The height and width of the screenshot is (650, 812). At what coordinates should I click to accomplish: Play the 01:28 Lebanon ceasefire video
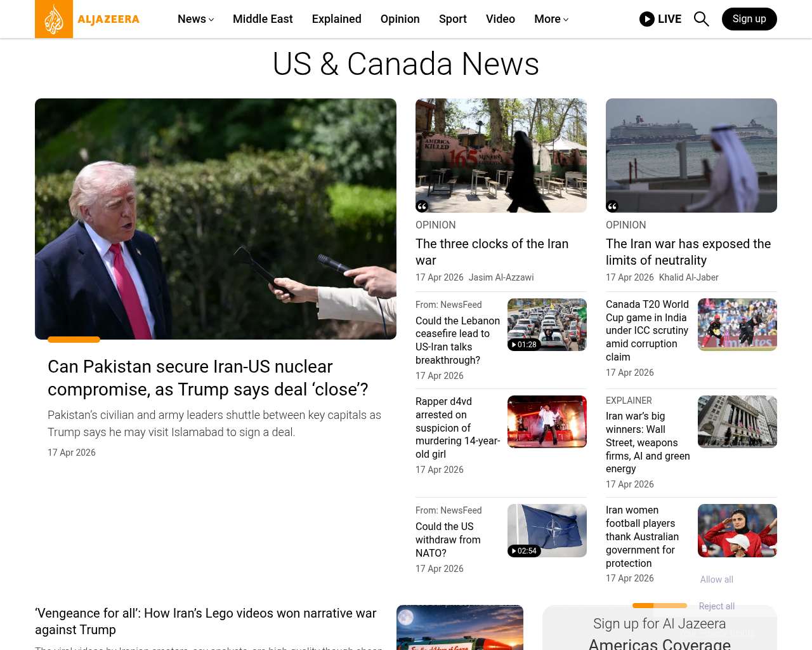(x=524, y=345)
